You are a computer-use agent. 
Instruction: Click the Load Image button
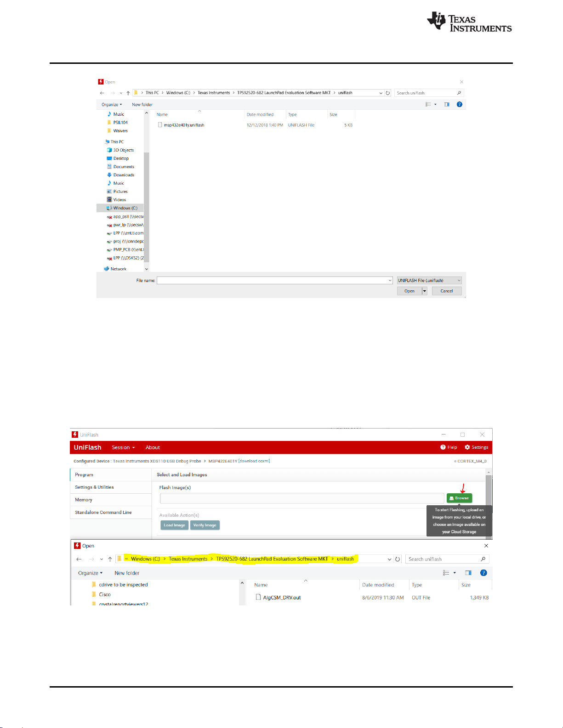click(174, 525)
